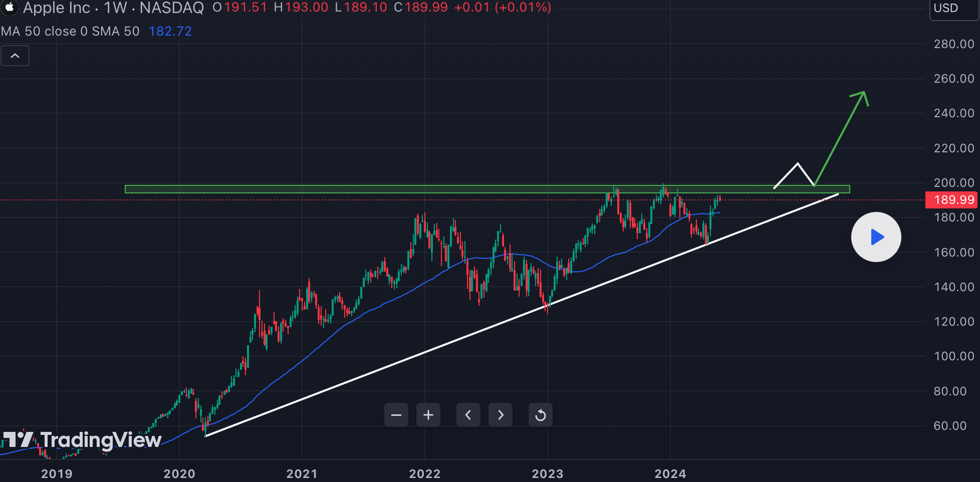Click the 280.00 price scale label

(x=954, y=44)
